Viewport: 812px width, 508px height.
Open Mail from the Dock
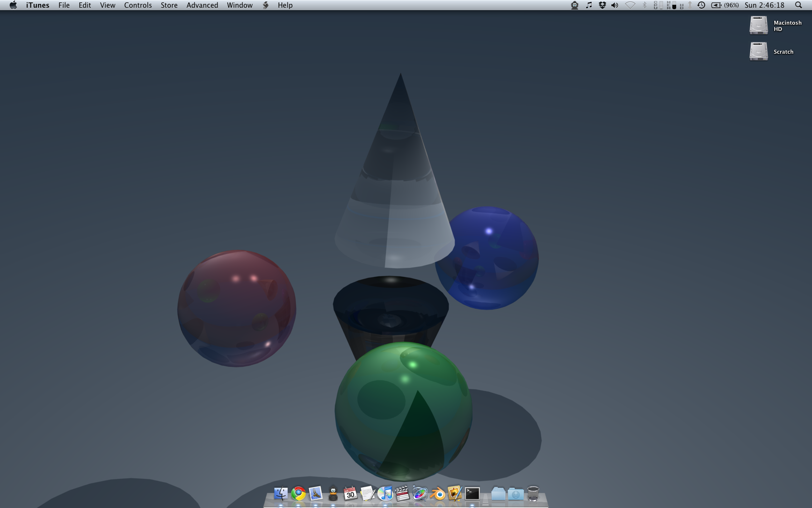tap(316, 493)
